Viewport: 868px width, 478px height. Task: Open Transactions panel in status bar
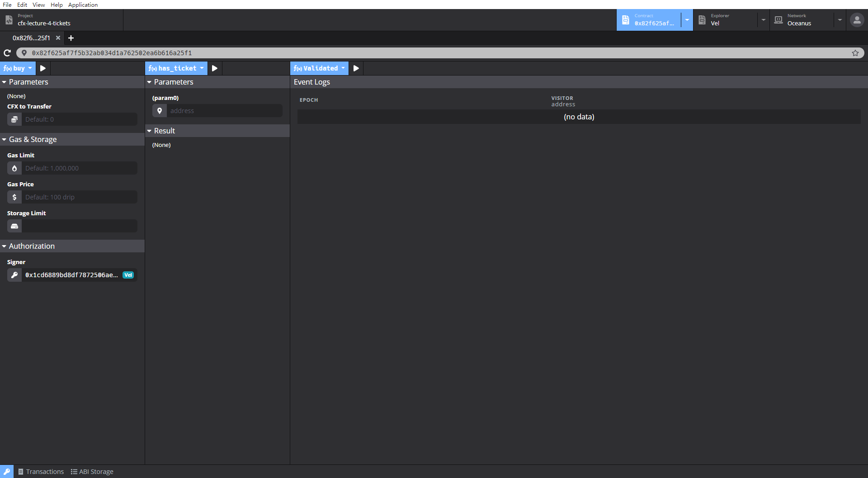coord(41,472)
